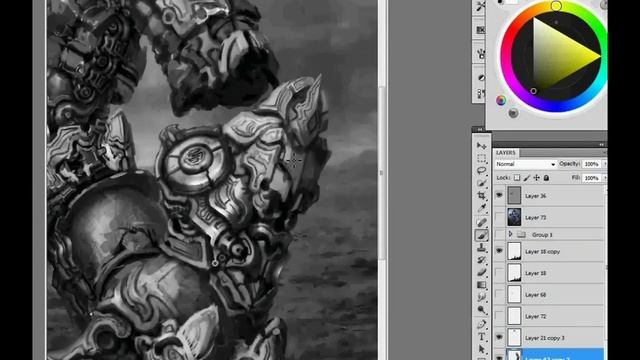The width and height of the screenshot is (640, 360).
Task: Collapse the tools panel double-arrow
Action: 480,129
